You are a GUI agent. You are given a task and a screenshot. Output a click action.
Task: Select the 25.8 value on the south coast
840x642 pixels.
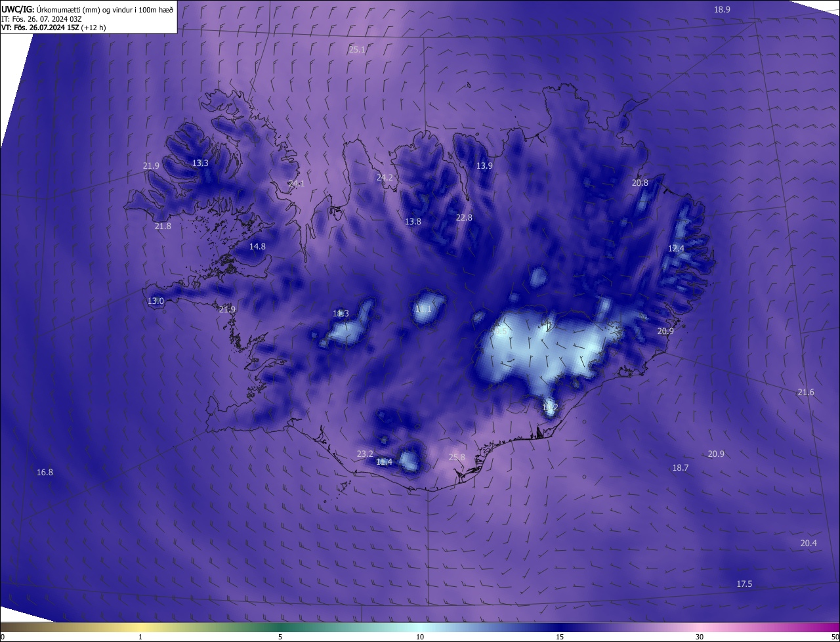(x=457, y=458)
